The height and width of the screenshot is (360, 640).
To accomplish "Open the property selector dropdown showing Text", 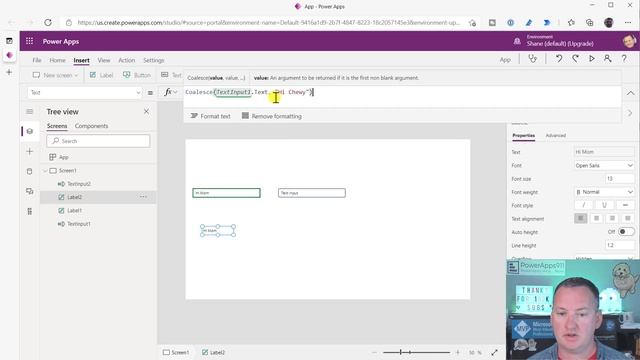I will tap(85, 93).
